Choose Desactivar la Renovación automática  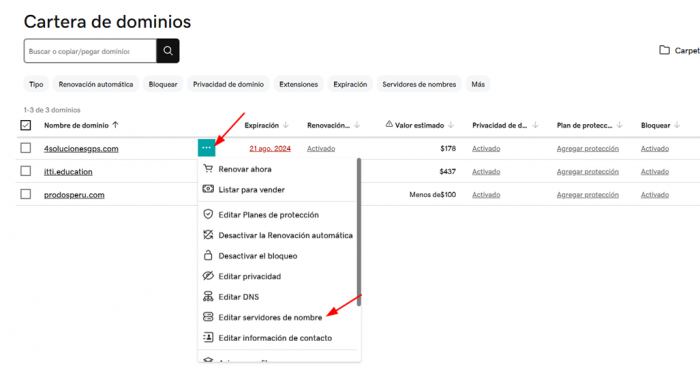pyautogui.click(x=285, y=235)
